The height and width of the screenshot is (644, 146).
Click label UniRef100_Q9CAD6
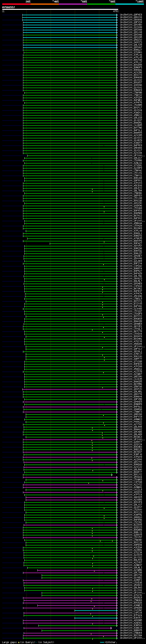[131, 432]
